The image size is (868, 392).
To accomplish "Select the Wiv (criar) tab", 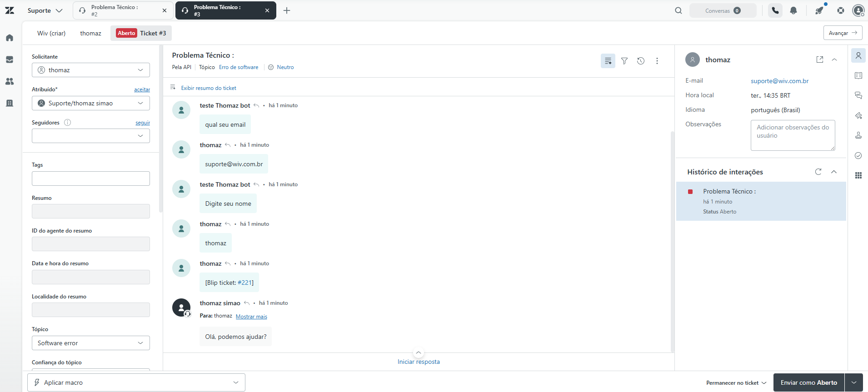I will click(51, 33).
